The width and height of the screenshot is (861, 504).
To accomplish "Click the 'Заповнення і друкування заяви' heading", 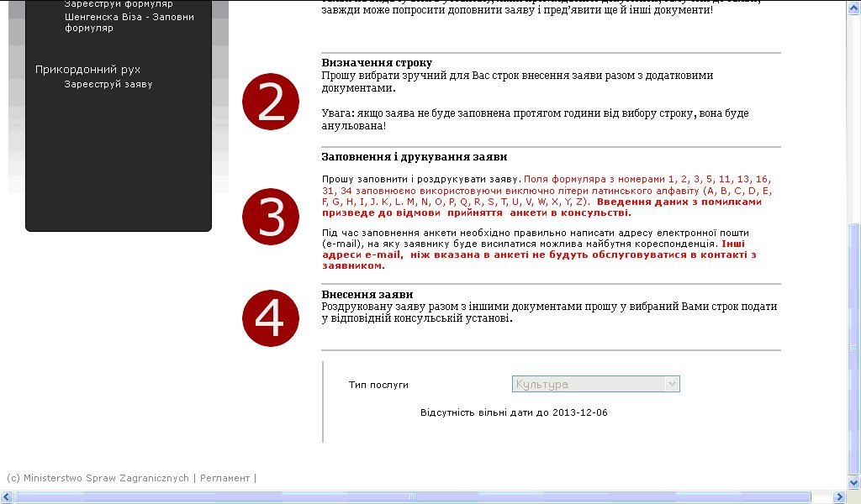I will click(414, 157).
